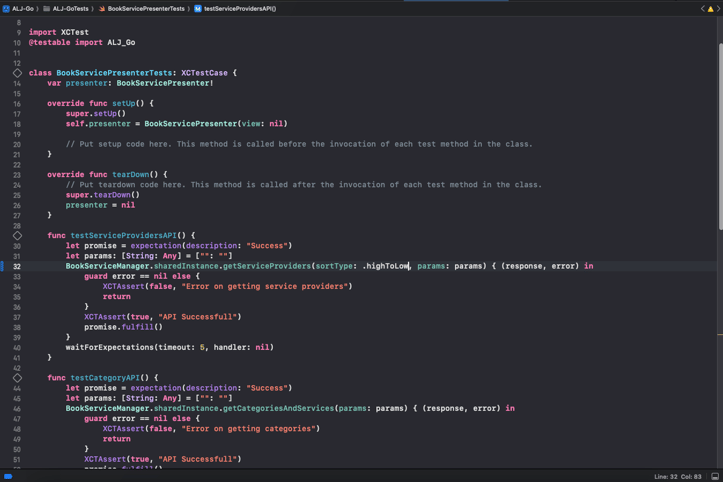Click 'waitForExpectations(timeout: 5, handler: nil)' line

[x=169, y=347]
